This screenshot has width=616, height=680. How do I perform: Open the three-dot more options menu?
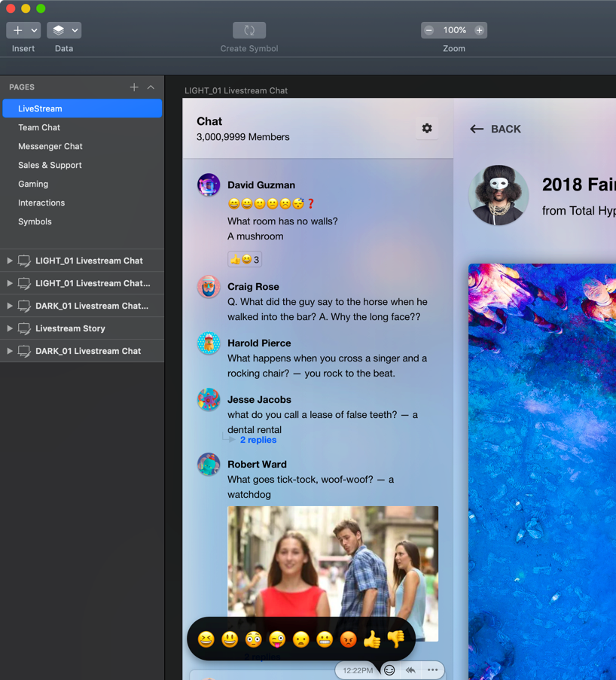point(432,670)
